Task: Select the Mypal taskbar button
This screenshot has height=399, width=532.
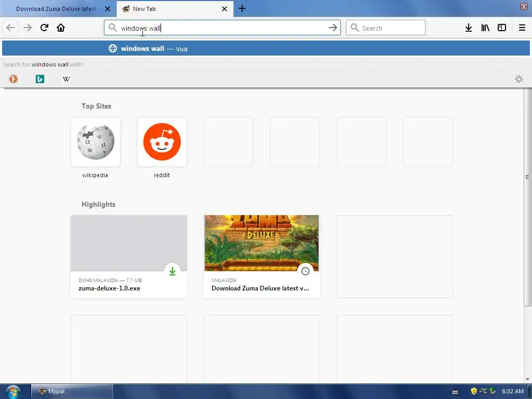Action: [72, 391]
